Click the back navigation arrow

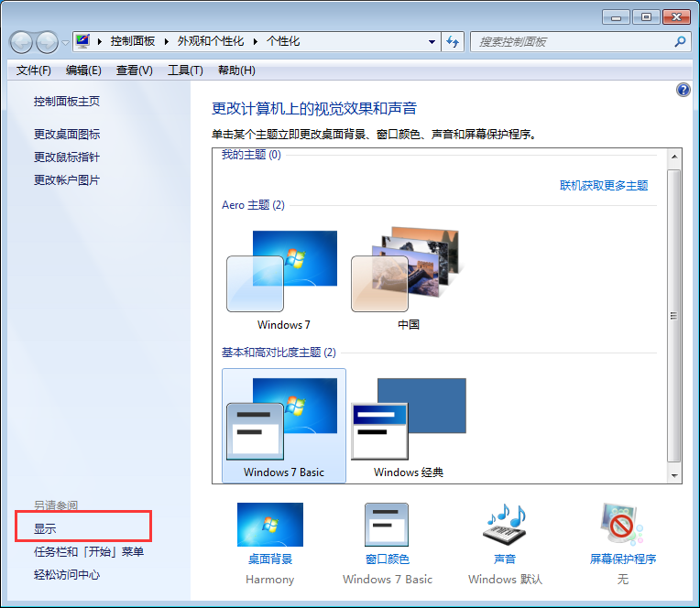pos(22,42)
